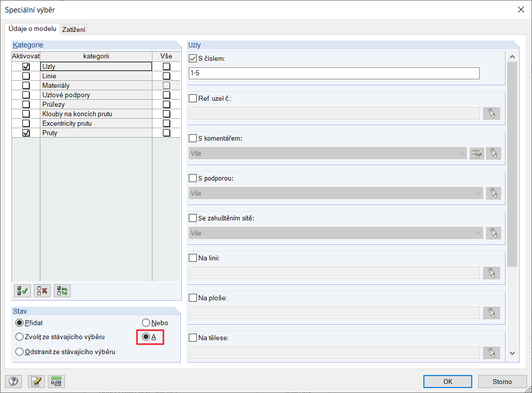Activate the Linie category checkbox
This screenshot has width=532, height=393.
coord(26,76)
